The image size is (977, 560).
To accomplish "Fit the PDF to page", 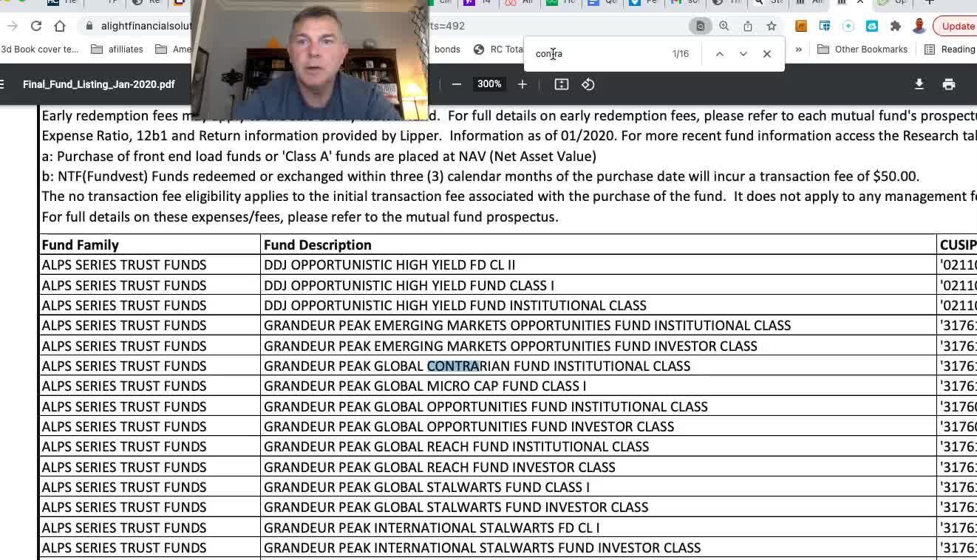I will point(562,84).
